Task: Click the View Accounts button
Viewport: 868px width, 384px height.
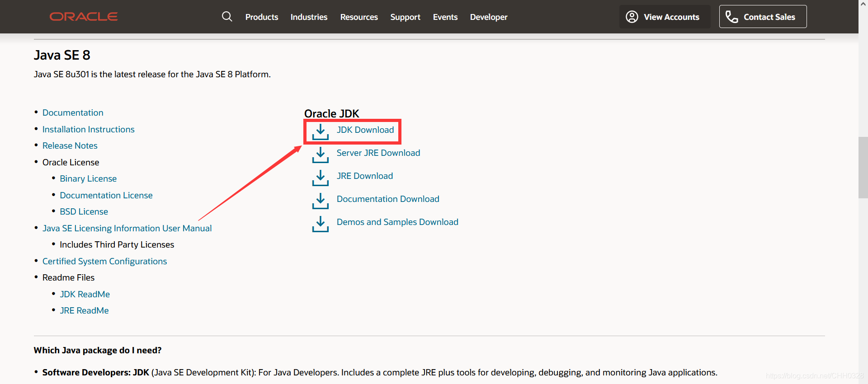Action: coord(665,17)
